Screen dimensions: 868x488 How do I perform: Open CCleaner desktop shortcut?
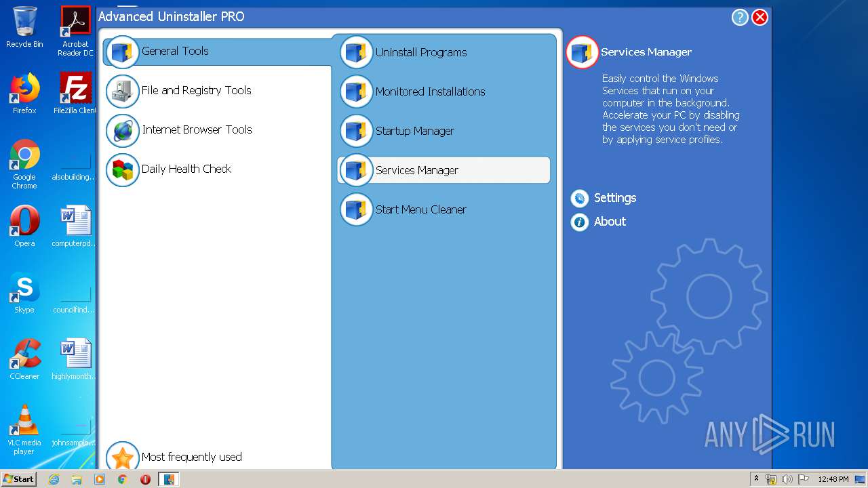24,359
